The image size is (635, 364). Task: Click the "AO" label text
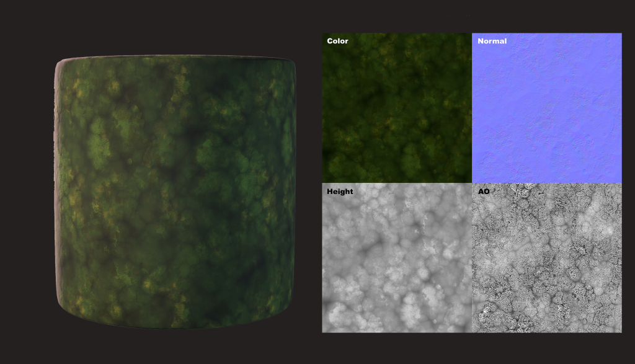484,192
